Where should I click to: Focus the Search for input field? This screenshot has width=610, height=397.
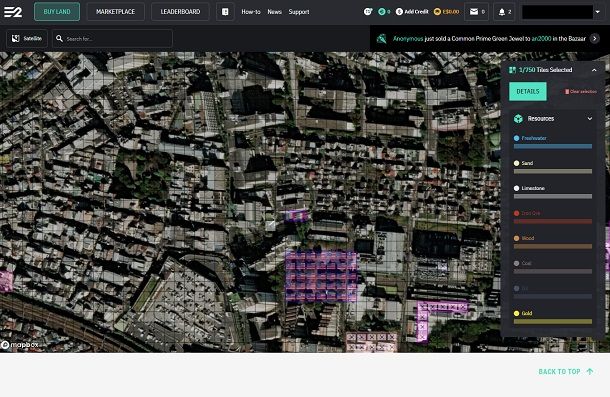[112, 39]
